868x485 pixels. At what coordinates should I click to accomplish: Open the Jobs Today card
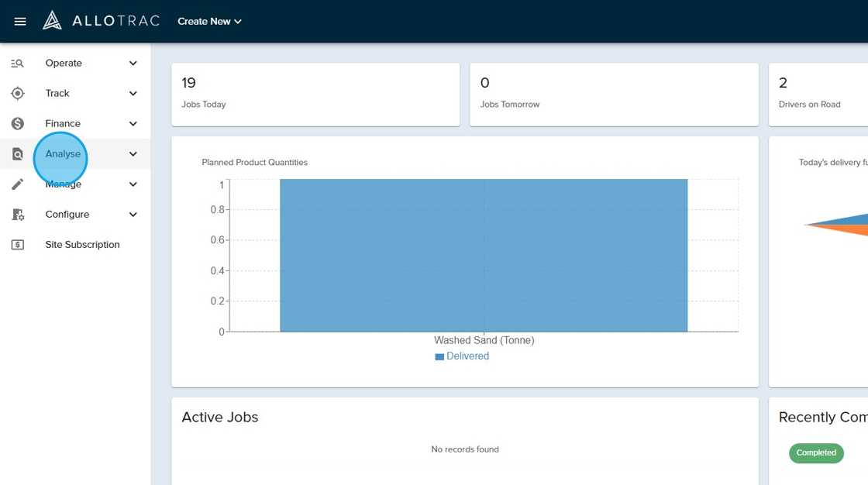click(x=315, y=94)
